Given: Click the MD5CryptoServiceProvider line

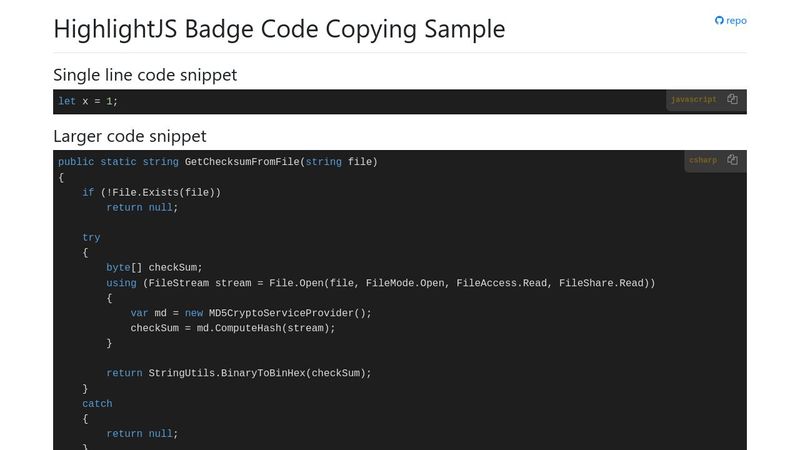Looking at the screenshot, I should [251, 313].
